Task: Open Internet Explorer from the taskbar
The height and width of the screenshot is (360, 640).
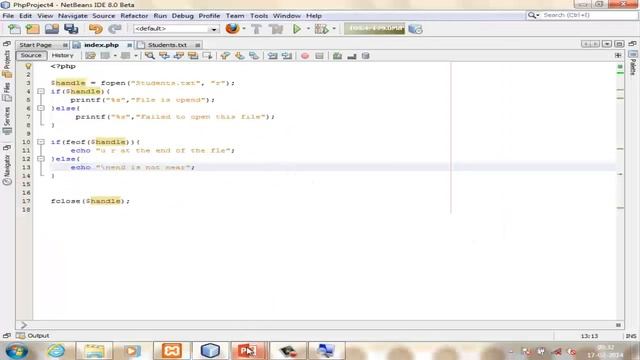Action: (x=56, y=351)
